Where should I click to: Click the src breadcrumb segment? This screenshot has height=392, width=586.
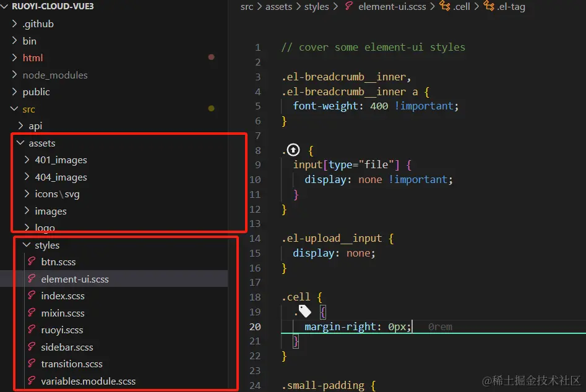click(x=247, y=7)
